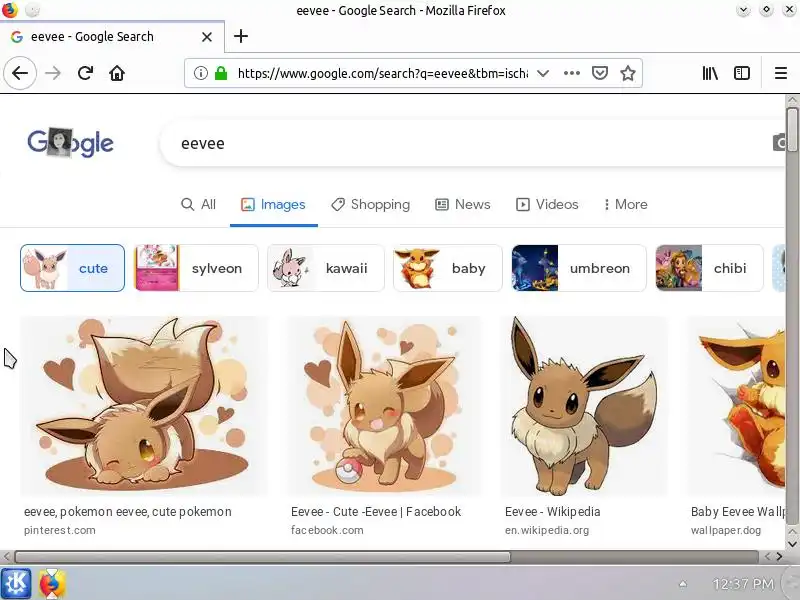The width and height of the screenshot is (800, 600).
Task: Switch to News results
Action: pos(463,205)
